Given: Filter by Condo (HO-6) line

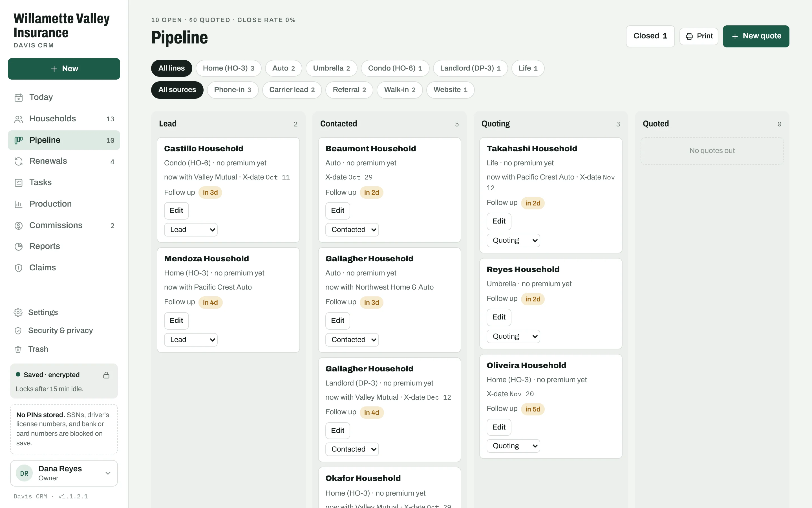Looking at the screenshot, I should (x=395, y=68).
